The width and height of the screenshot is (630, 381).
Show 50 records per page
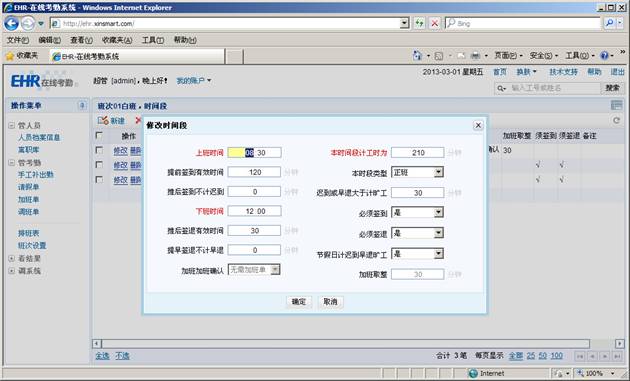[x=543, y=356]
